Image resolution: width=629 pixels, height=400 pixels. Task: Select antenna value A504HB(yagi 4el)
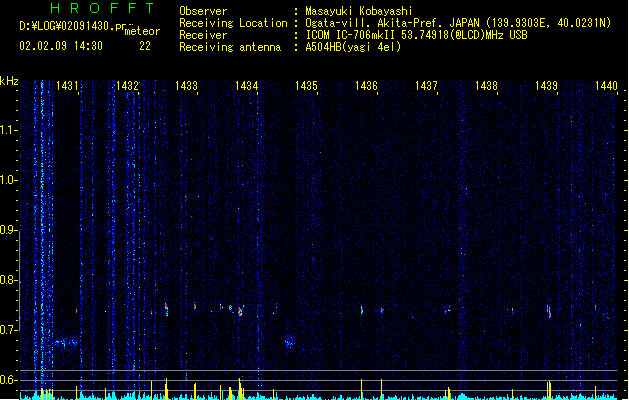coord(353,47)
